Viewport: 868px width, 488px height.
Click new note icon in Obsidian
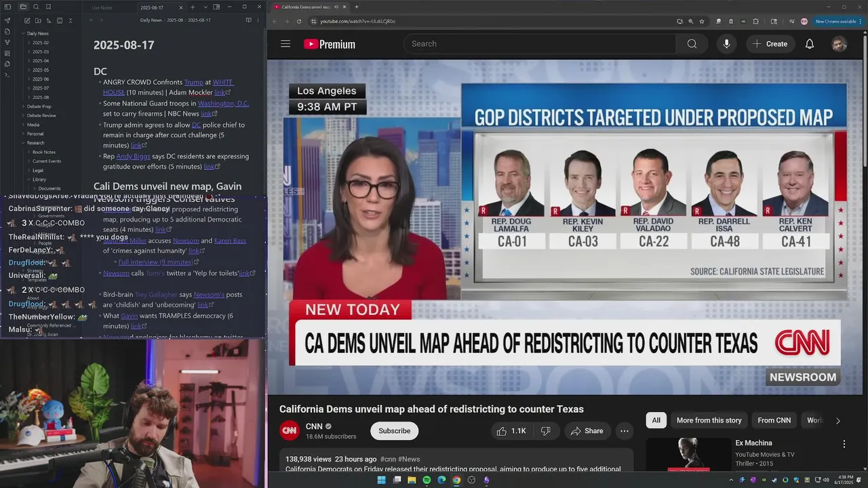(27, 20)
